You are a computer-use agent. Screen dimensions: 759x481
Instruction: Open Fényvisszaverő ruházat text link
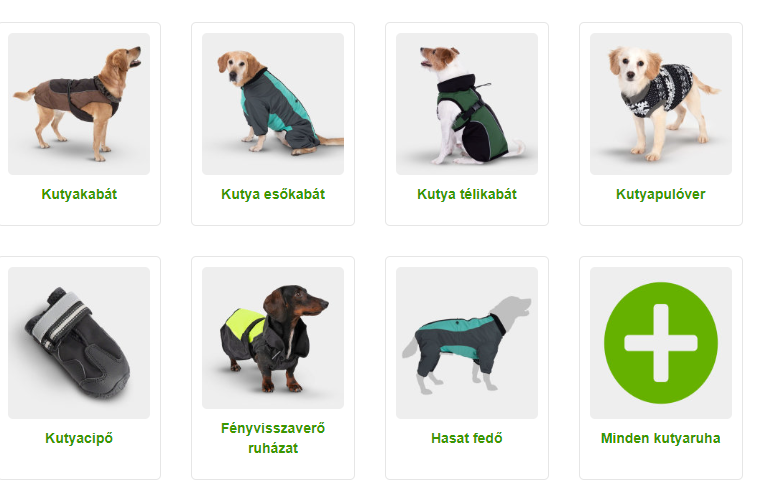[x=273, y=438]
